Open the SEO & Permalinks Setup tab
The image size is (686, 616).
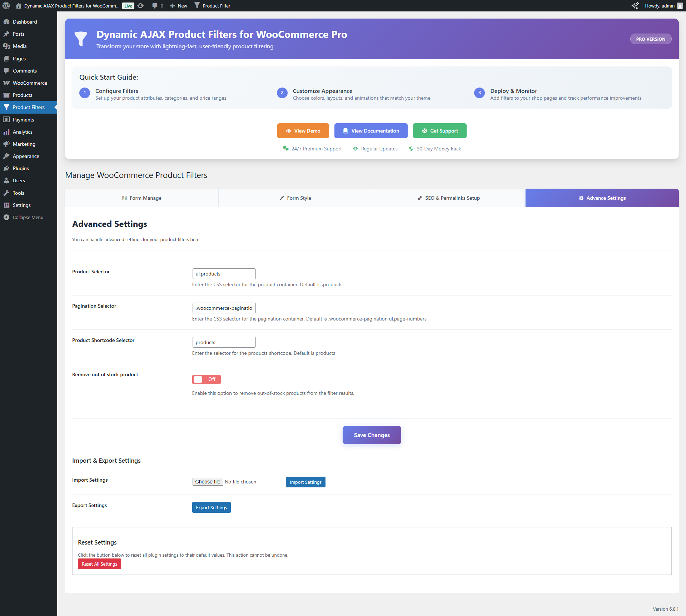coord(448,198)
